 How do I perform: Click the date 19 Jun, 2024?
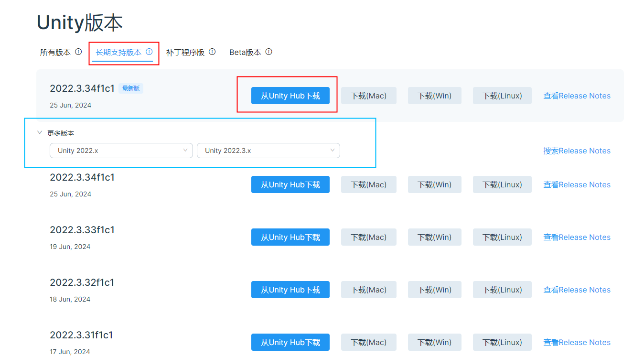(x=70, y=247)
